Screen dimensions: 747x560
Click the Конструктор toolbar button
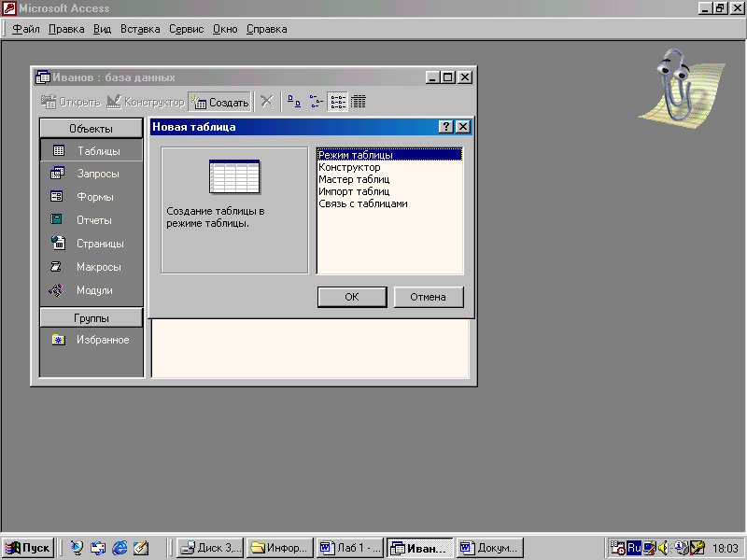[146, 102]
